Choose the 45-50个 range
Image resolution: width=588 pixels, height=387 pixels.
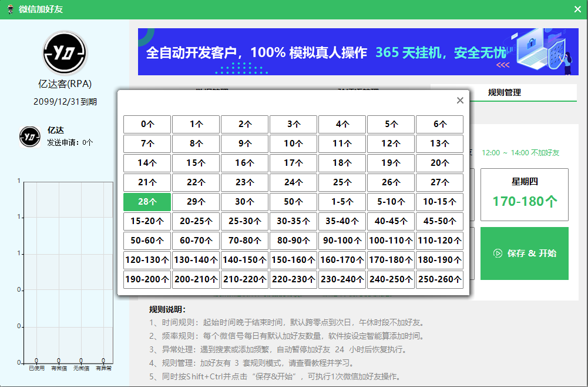tap(439, 221)
